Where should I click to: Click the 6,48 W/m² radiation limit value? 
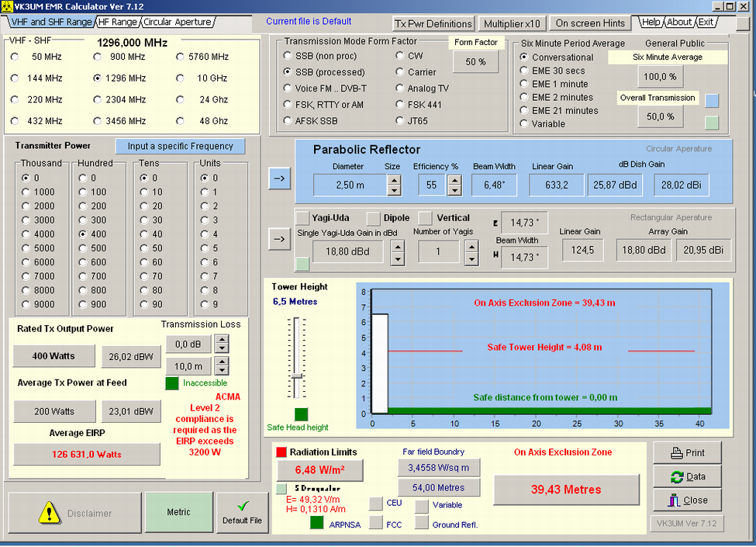320,470
